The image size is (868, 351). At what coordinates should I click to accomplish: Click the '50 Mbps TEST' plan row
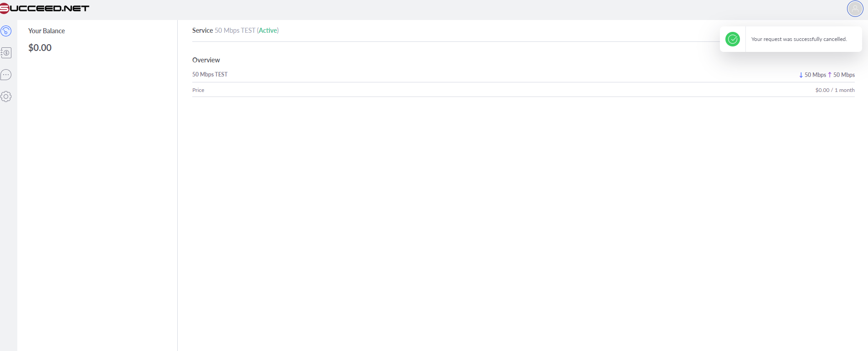tap(524, 75)
